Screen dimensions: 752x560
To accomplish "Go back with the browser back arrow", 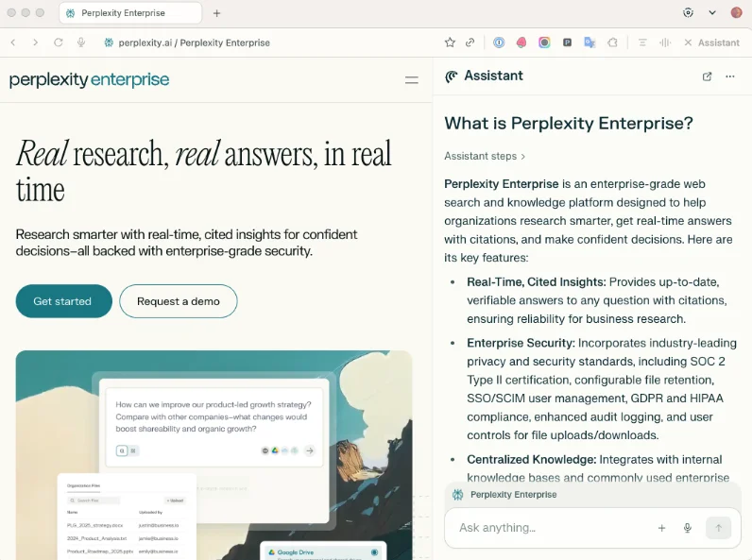I will click(13, 42).
